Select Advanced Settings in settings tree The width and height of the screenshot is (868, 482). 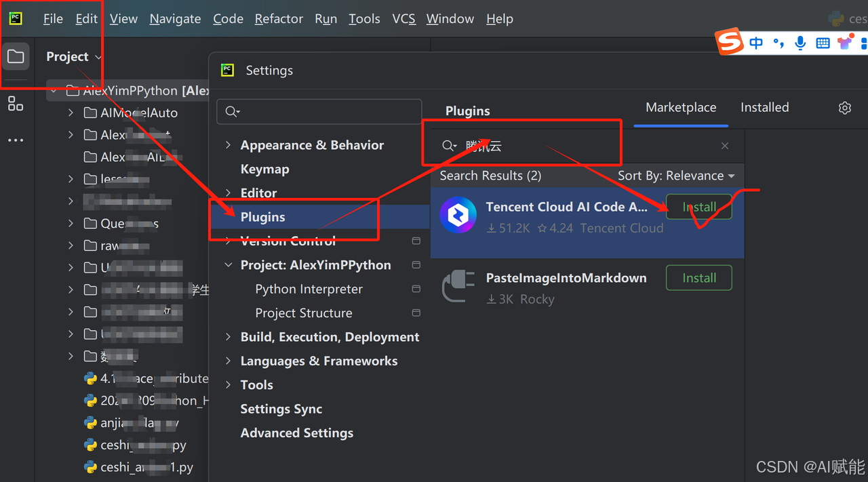coord(296,433)
